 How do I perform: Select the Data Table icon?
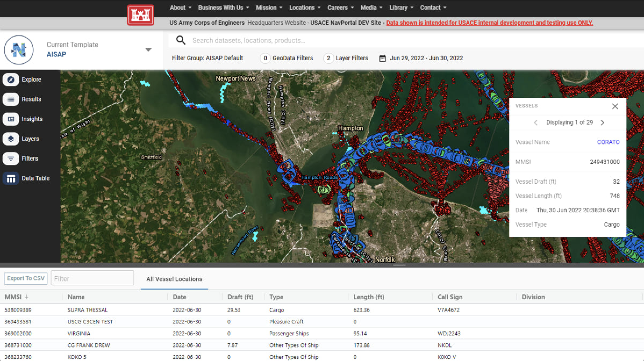11,178
